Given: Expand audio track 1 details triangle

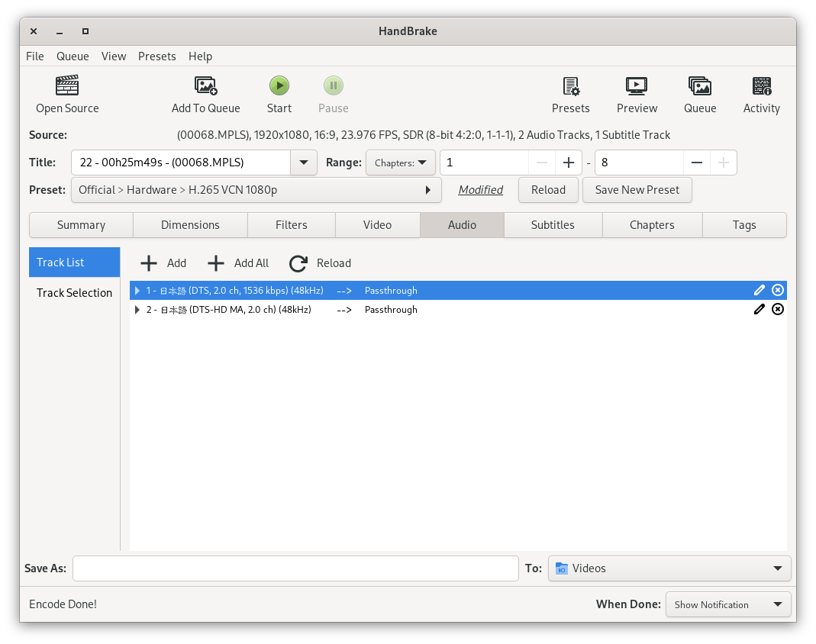Looking at the screenshot, I should 137,291.
